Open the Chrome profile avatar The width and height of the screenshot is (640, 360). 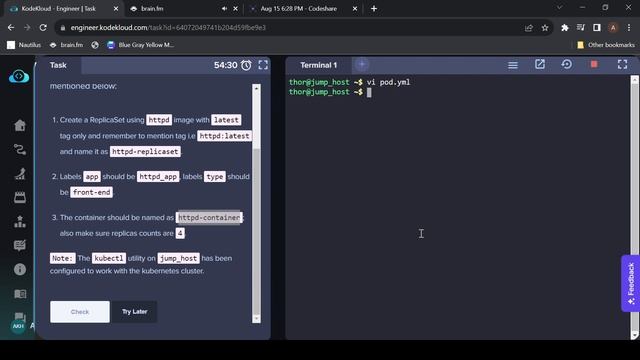click(613, 28)
